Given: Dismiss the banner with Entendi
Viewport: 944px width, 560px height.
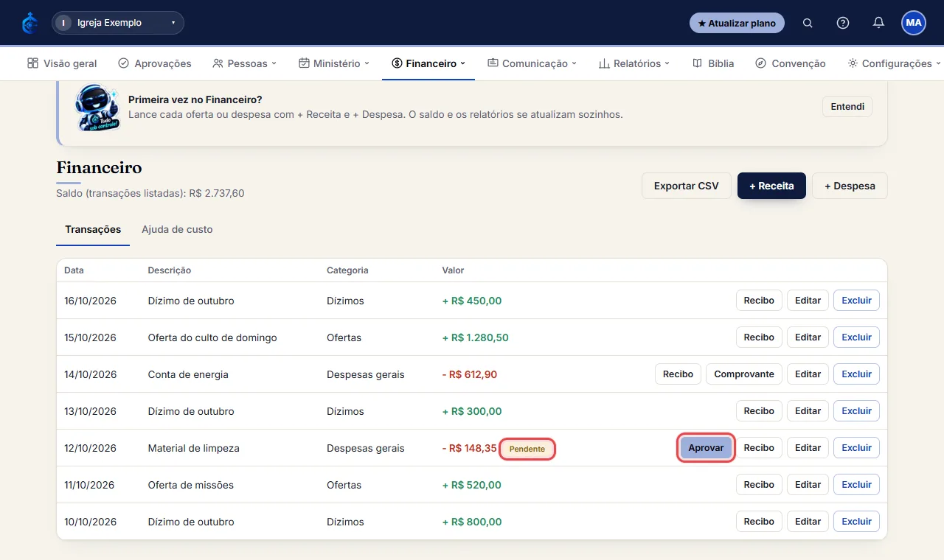Looking at the screenshot, I should 847,106.
